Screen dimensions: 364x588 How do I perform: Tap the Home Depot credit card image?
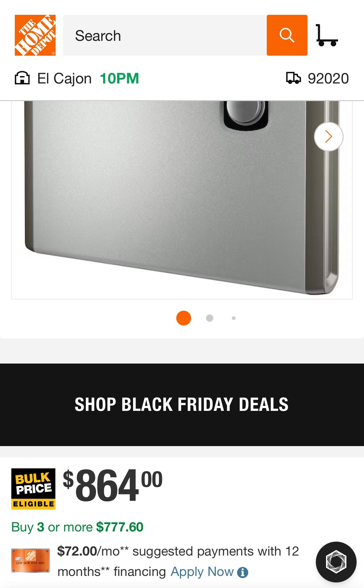coord(31,561)
